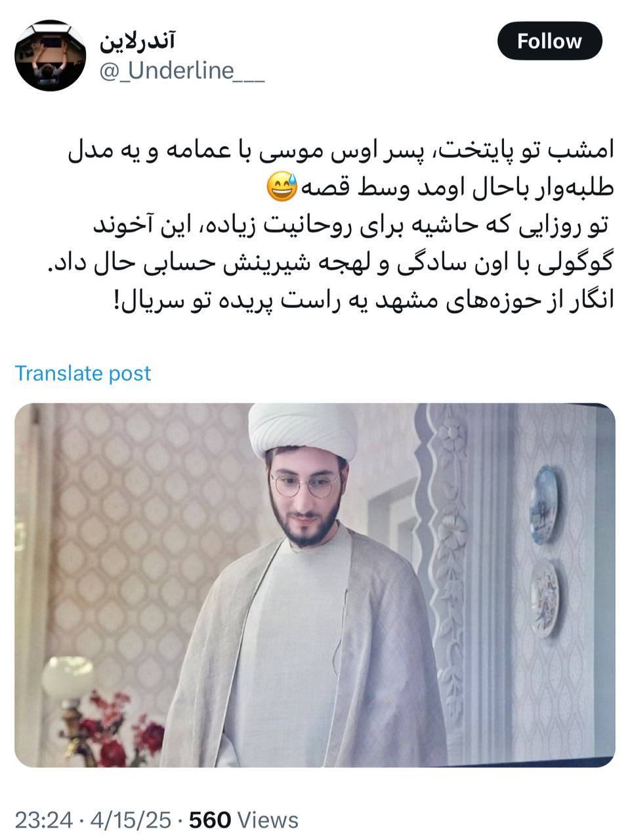
Task: Open the attached photo of the cleric
Action: tap(315, 585)
